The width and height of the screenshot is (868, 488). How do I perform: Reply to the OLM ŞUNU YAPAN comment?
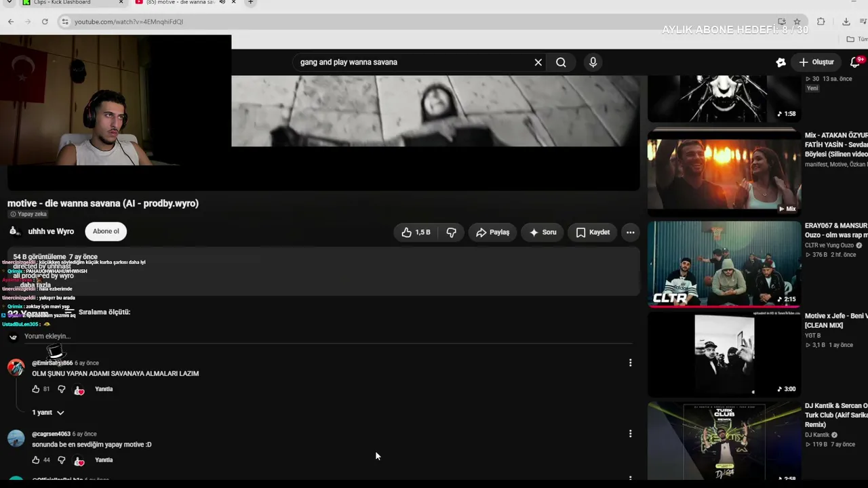pyautogui.click(x=104, y=389)
